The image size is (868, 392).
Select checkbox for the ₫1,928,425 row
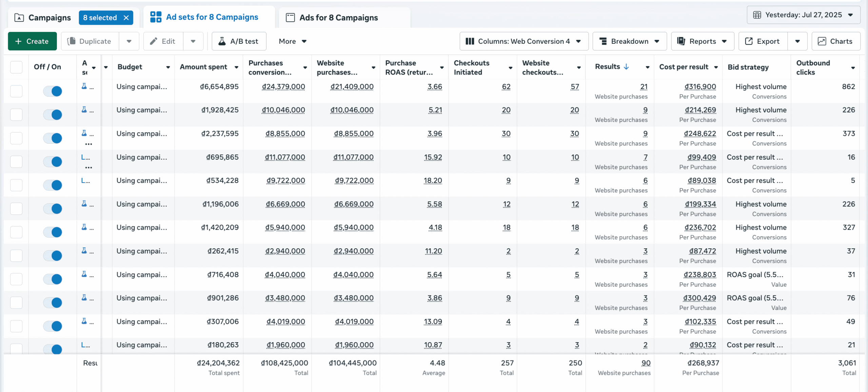pyautogui.click(x=16, y=115)
